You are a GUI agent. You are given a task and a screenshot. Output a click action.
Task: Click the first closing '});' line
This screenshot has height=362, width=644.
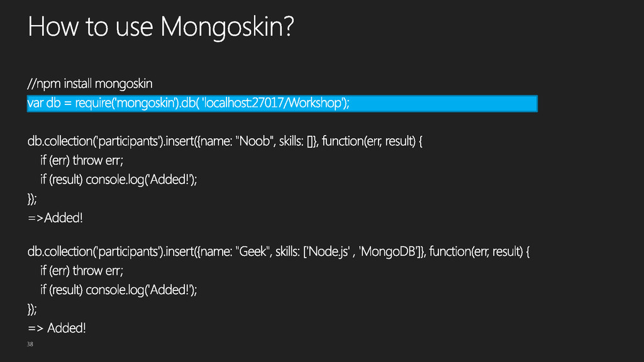tap(32, 199)
